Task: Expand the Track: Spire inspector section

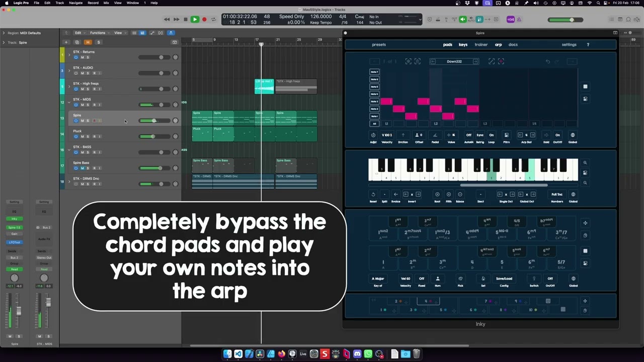Action: [4, 43]
